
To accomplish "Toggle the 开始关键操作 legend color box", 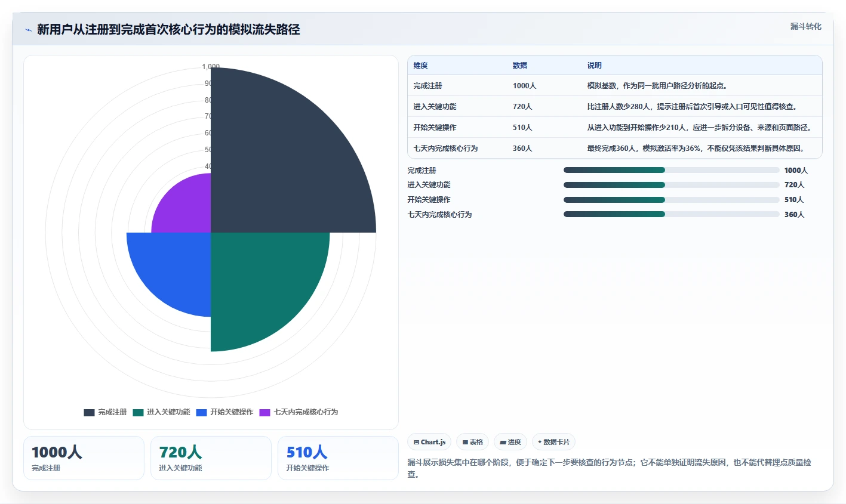I will point(201,413).
